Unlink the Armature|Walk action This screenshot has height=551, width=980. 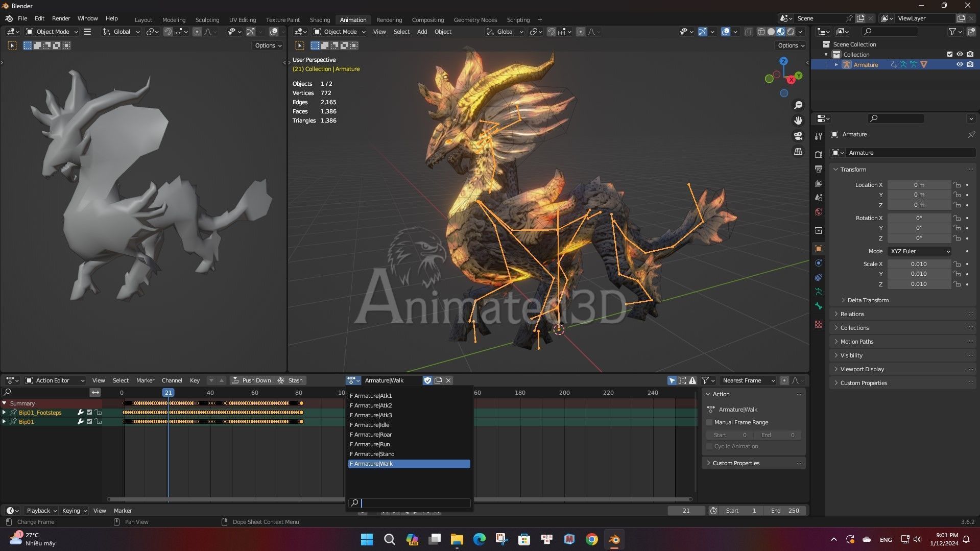click(448, 380)
